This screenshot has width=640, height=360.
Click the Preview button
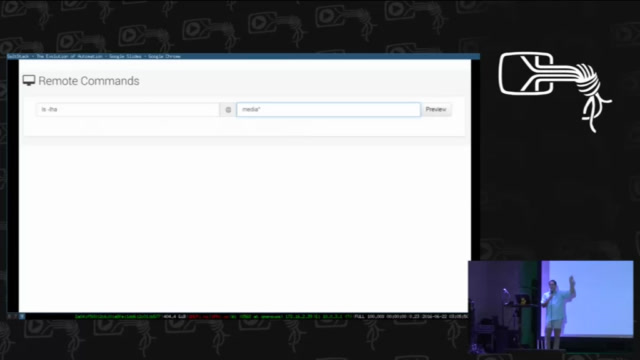436,109
